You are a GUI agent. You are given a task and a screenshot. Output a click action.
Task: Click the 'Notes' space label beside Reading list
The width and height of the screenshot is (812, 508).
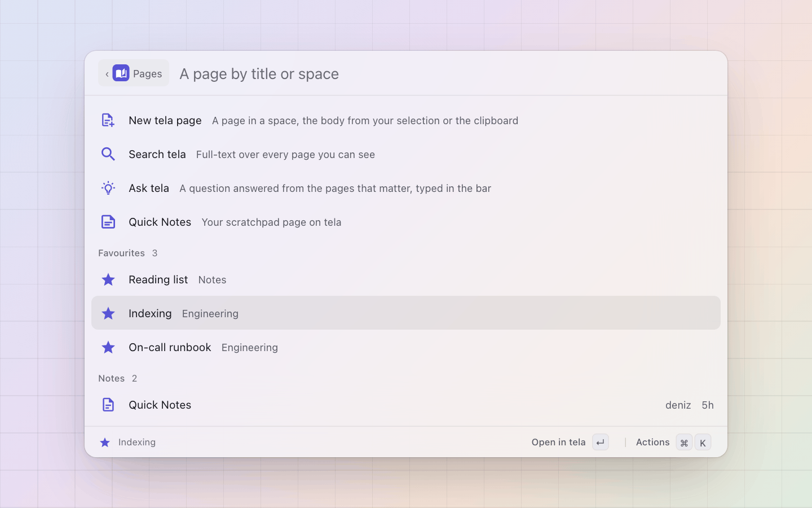click(212, 280)
